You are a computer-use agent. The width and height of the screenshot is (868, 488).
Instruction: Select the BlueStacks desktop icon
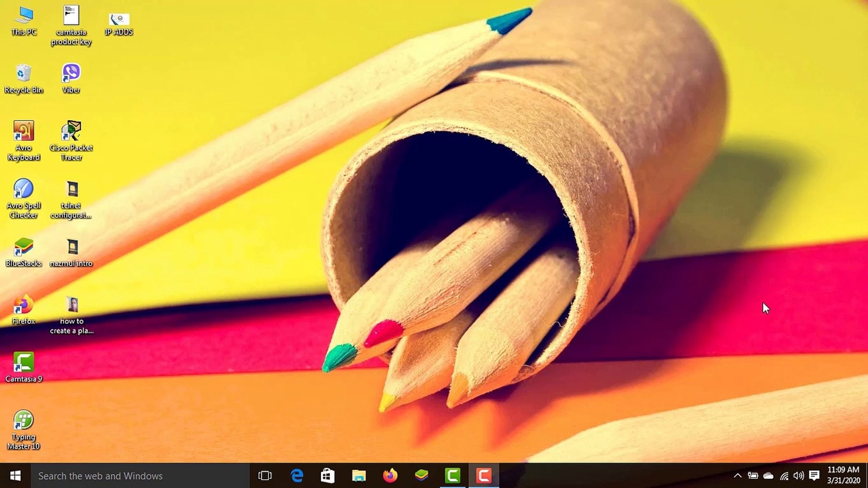tap(24, 247)
